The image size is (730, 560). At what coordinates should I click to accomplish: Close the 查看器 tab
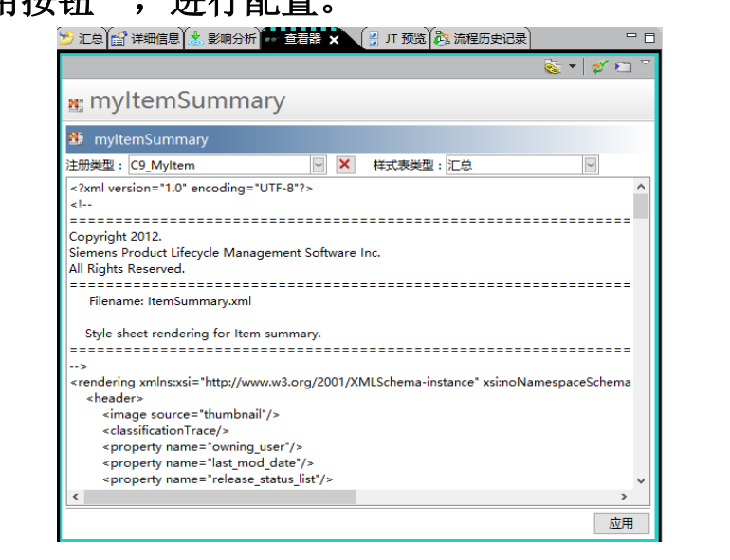point(335,40)
